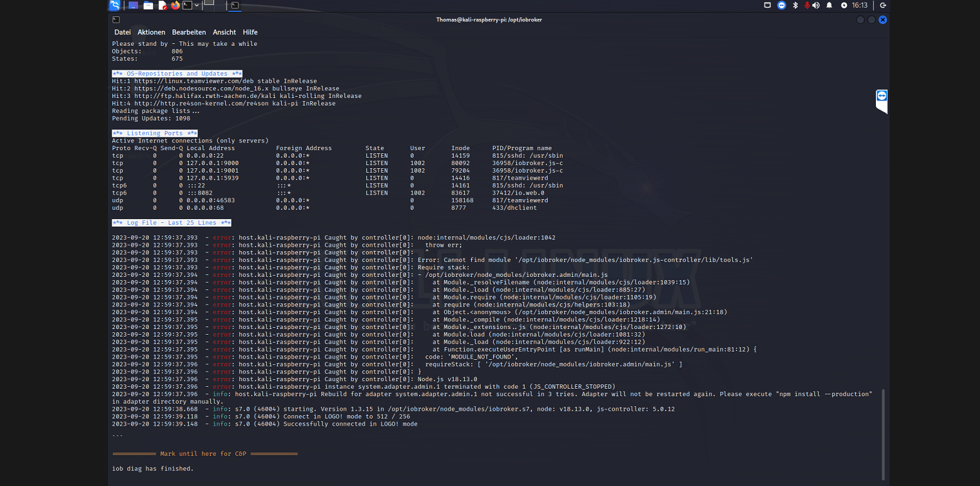The width and height of the screenshot is (980, 486).
Task: Select the terminal window taskbar button
Action: (234, 6)
